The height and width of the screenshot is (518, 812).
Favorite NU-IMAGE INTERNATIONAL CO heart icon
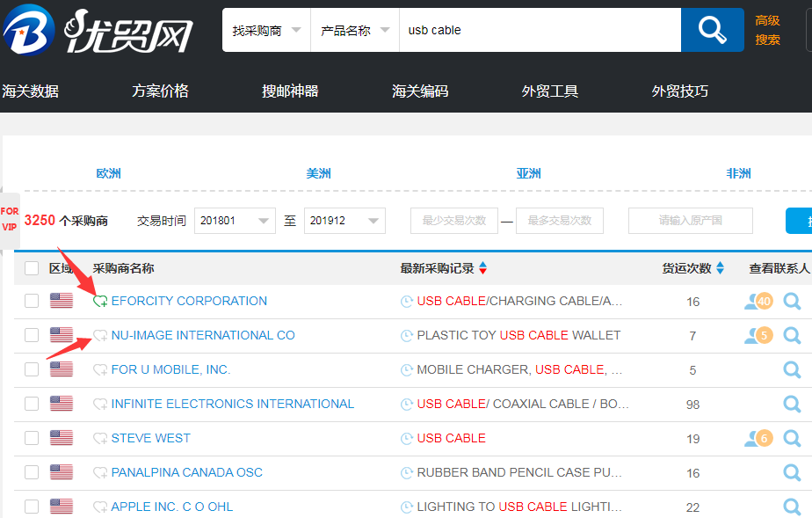[x=100, y=335]
